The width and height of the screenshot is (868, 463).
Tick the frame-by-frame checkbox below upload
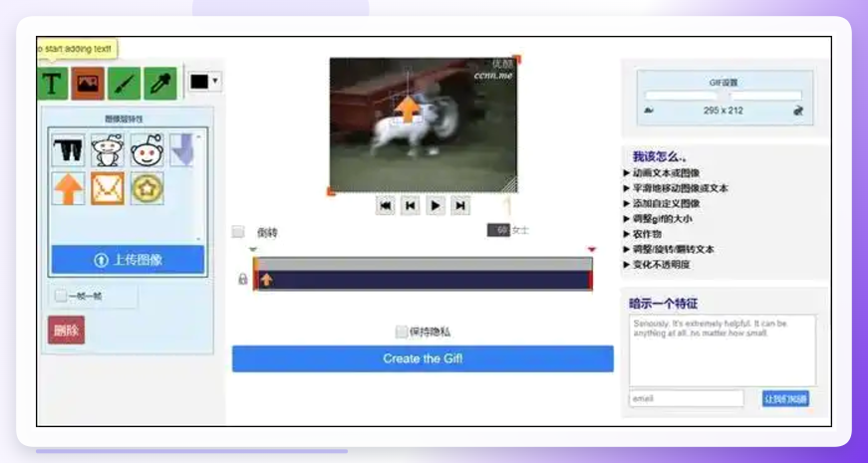pos(61,296)
